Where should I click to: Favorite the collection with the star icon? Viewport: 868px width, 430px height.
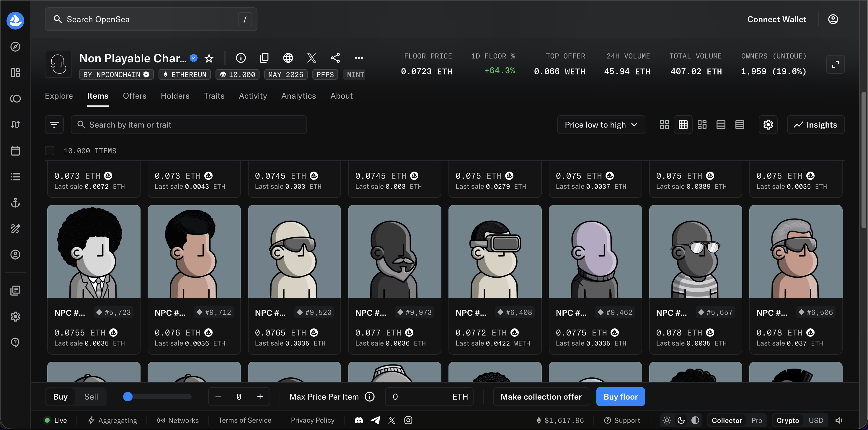coord(209,58)
